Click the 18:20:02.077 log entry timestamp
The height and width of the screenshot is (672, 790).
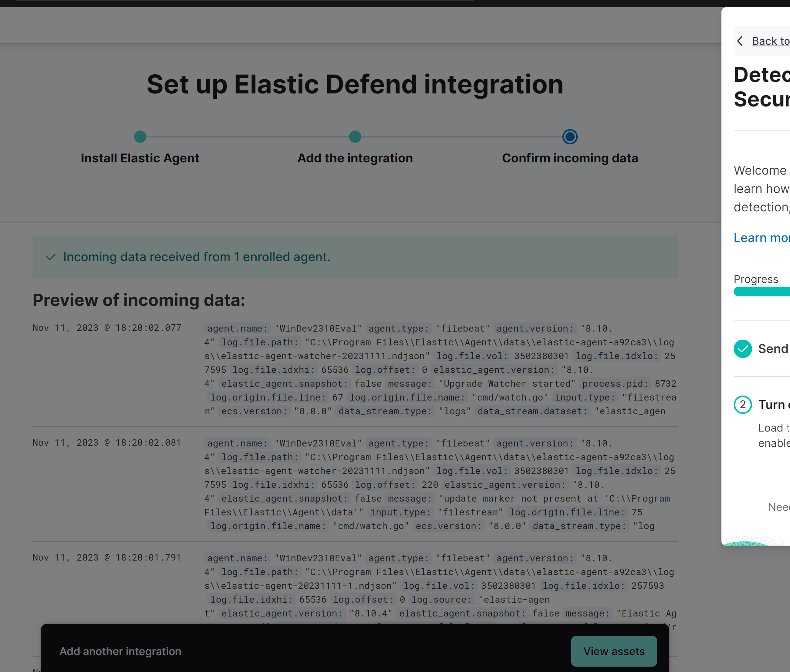107,328
